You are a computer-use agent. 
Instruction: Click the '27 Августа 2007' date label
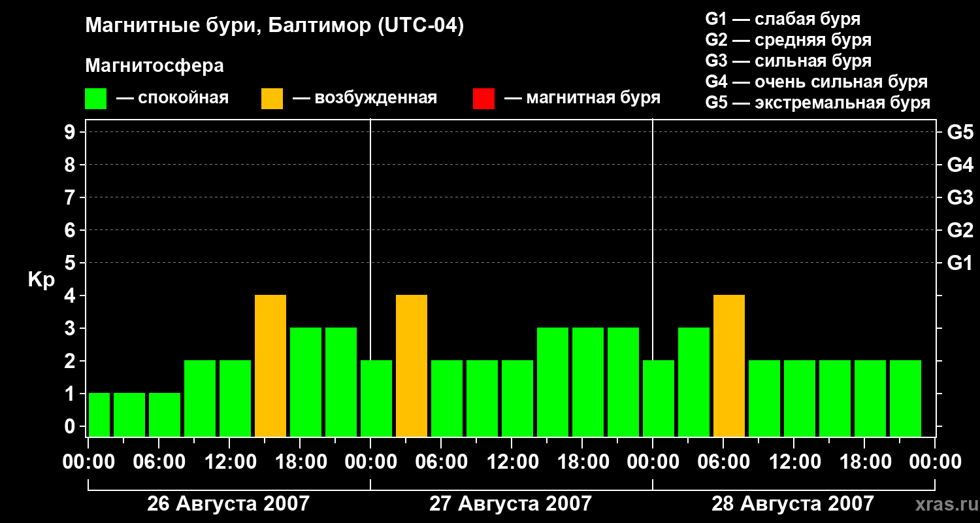[x=510, y=503]
